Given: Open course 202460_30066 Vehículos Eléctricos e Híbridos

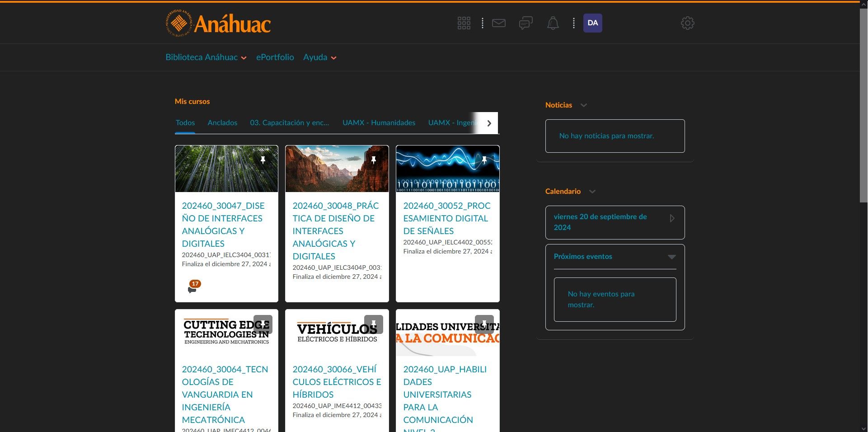Looking at the screenshot, I should click(x=337, y=382).
